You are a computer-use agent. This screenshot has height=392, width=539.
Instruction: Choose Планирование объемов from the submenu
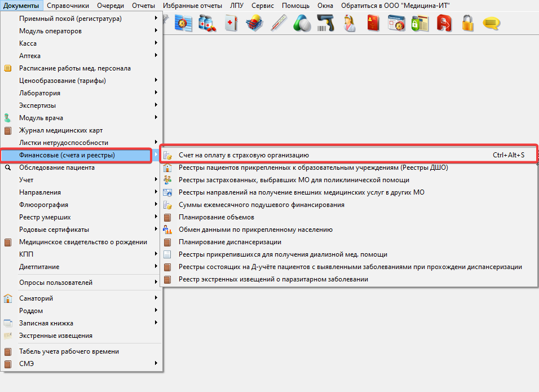(x=216, y=217)
